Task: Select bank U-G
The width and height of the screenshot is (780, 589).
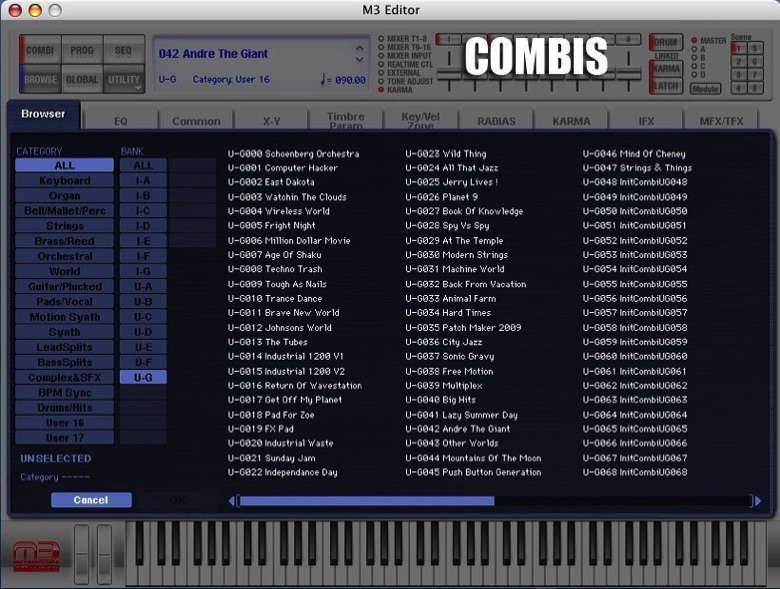Action: pos(143,378)
